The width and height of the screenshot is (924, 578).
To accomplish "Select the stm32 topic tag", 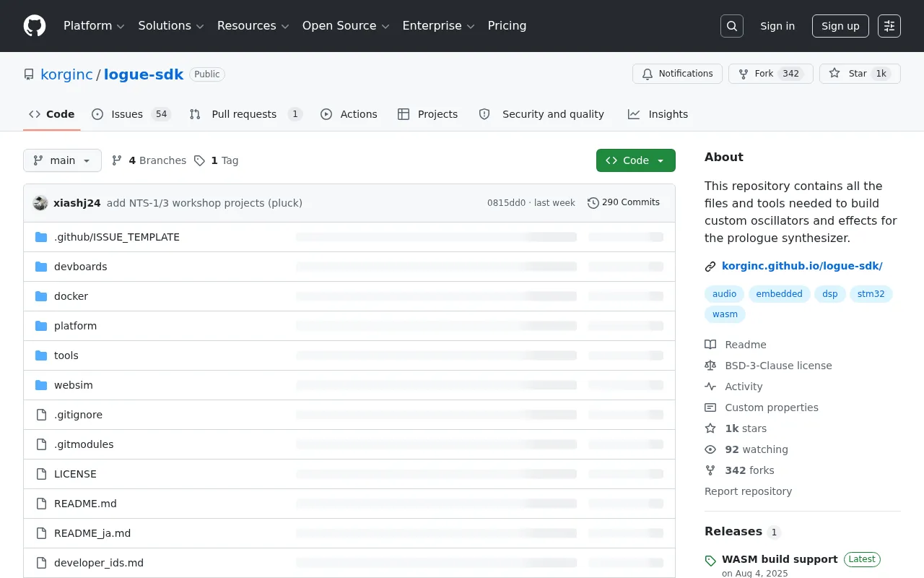I will [x=871, y=294].
